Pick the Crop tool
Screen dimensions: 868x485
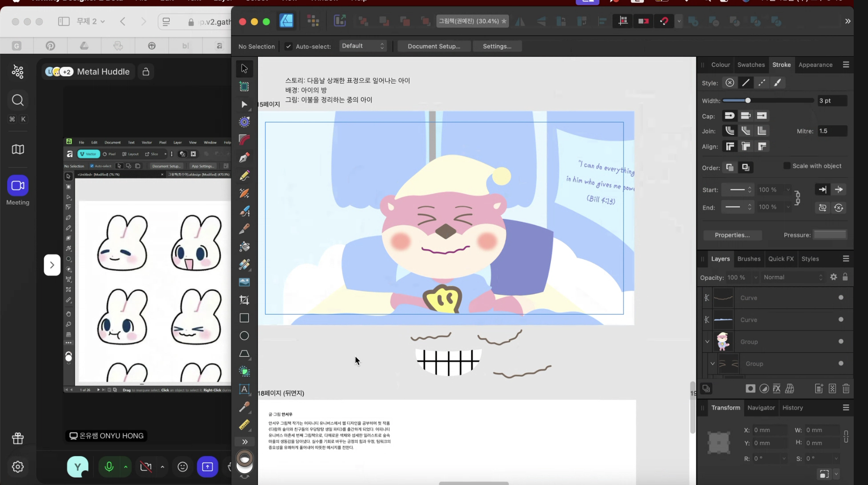point(245,300)
